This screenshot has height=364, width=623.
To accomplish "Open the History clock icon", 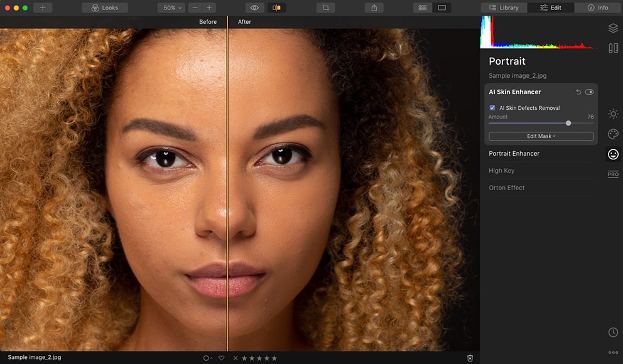I will point(613,332).
